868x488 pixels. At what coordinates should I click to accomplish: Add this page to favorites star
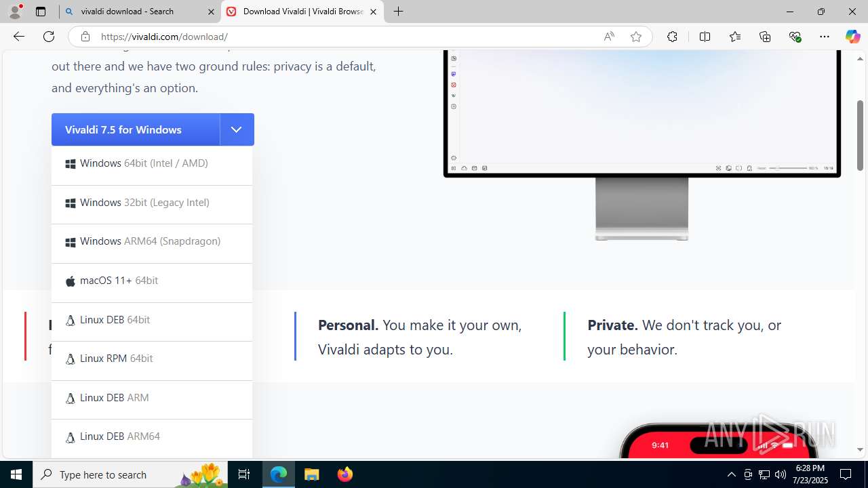click(636, 37)
